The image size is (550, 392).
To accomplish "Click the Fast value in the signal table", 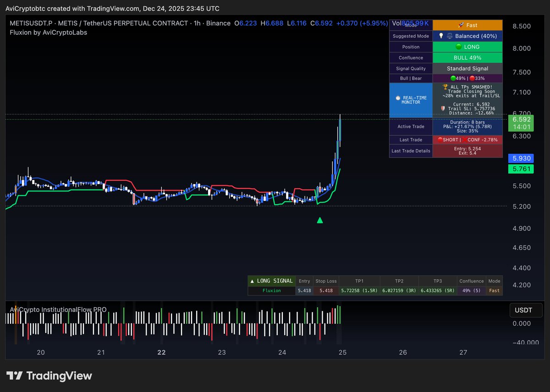I will pyautogui.click(x=494, y=290).
